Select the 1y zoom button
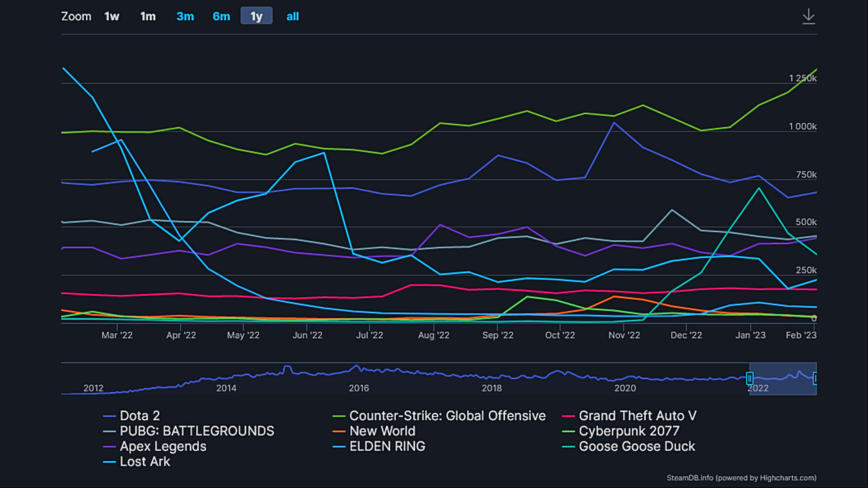Screen dimensions: 868x488 [x=256, y=16]
